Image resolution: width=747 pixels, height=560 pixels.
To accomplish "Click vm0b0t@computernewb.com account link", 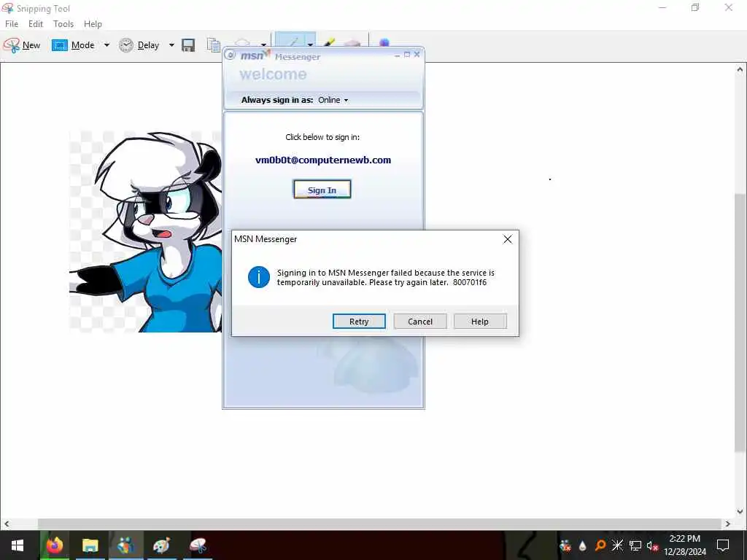I will 323,160.
